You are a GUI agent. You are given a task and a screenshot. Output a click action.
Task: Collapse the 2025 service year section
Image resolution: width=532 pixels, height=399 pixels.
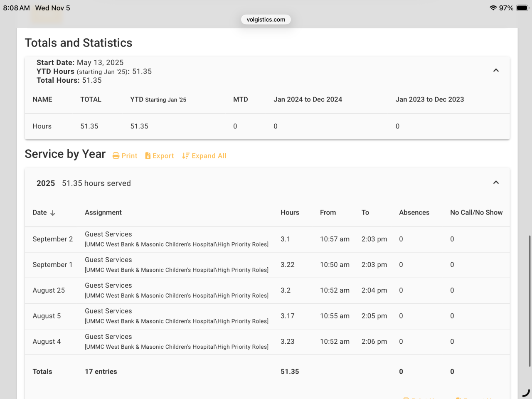(x=496, y=183)
